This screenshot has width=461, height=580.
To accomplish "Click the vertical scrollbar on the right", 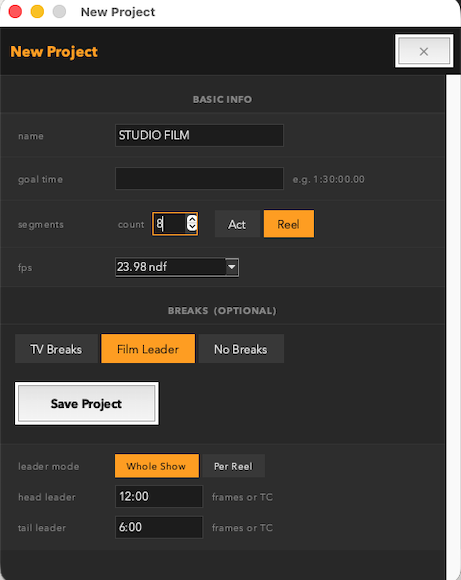I will 453,327.
